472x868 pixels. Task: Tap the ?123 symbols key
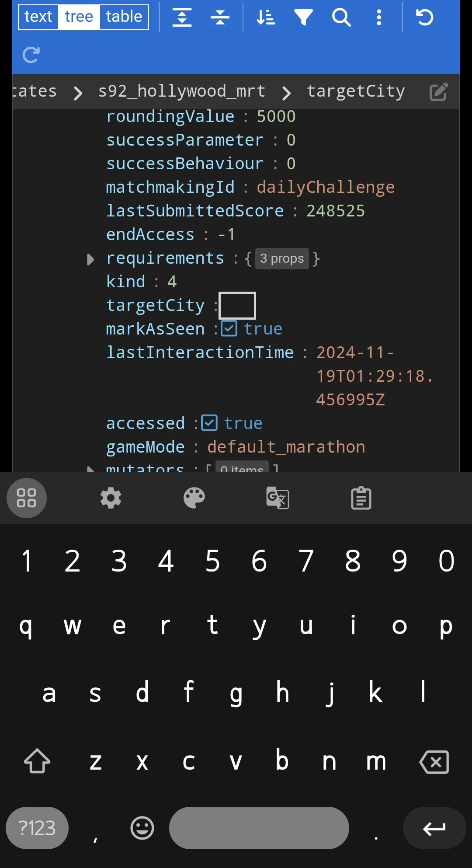pos(37,828)
